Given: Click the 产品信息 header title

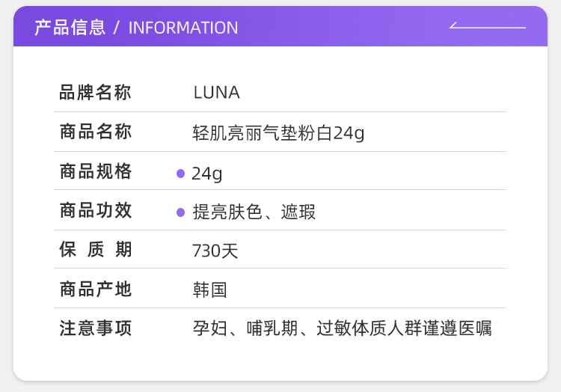Looking at the screenshot, I should (70, 28).
